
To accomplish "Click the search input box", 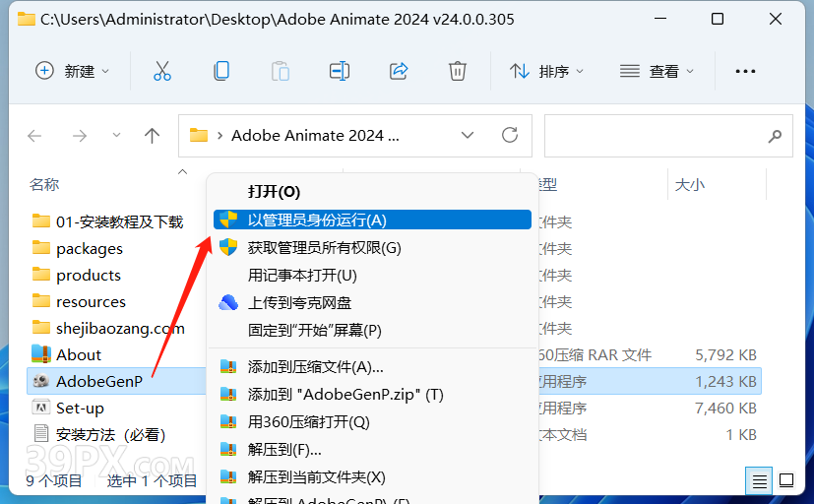I will 668,136.
